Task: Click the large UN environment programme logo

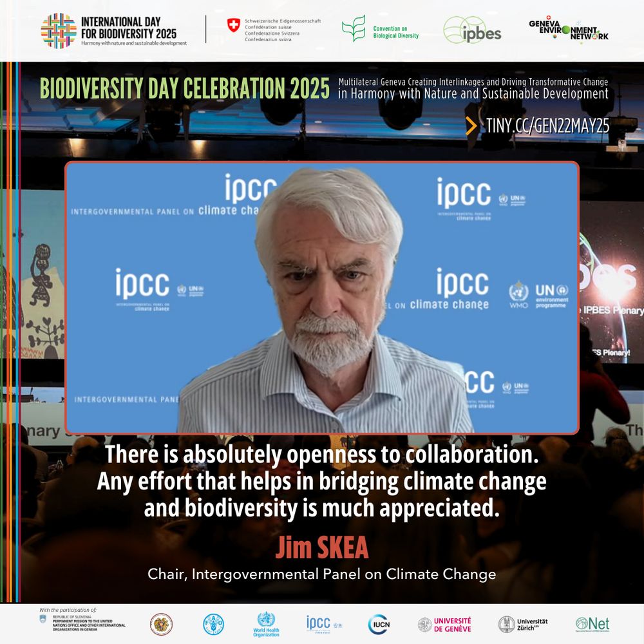Action: (552, 296)
